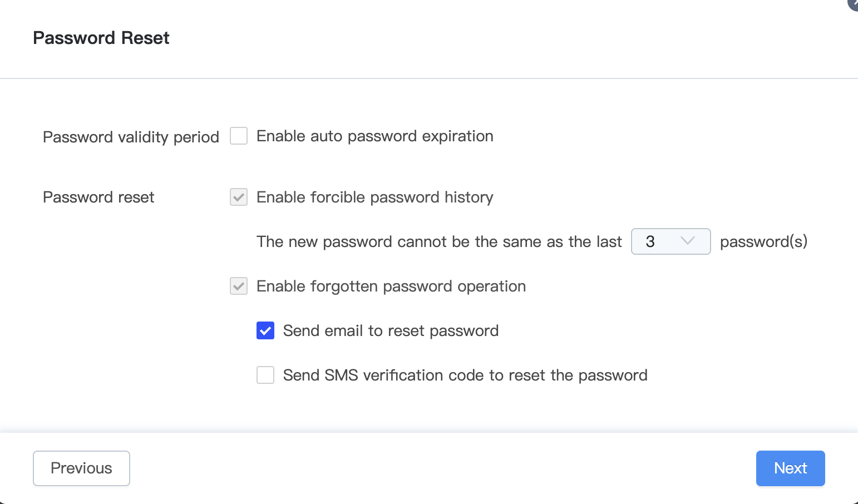Click the chevron arrow in the password count dropdown
The height and width of the screenshot is (504, 858).
click(688, 241)
